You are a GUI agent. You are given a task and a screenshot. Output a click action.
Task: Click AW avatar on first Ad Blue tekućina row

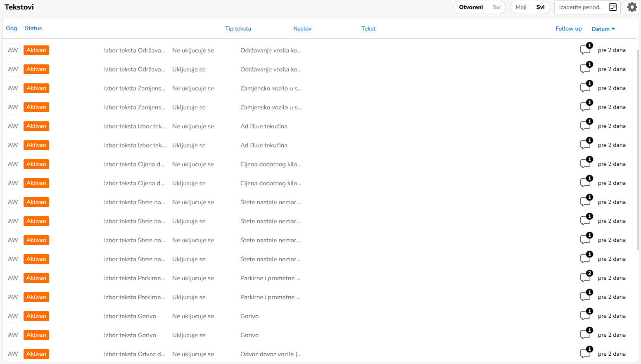13,126
